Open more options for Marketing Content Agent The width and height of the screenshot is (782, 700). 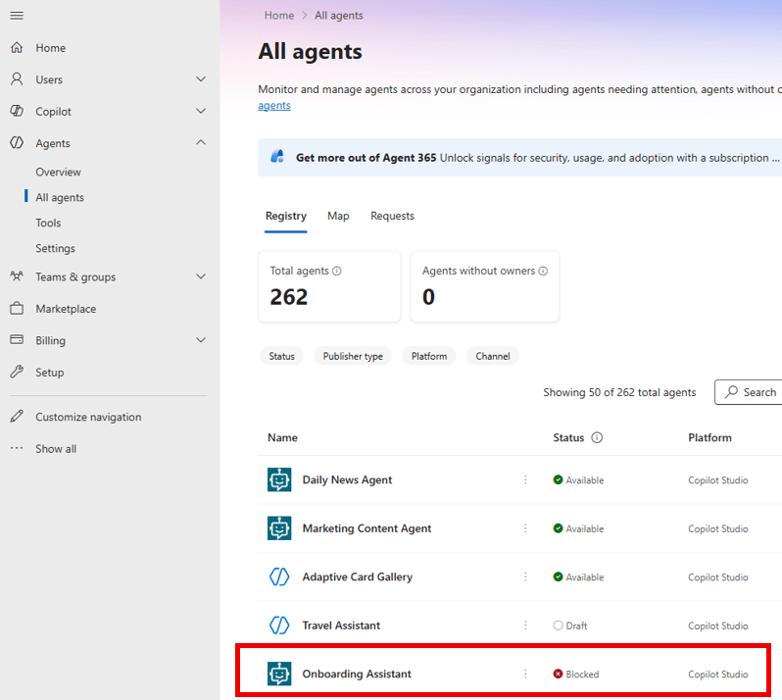click(525, 527)
